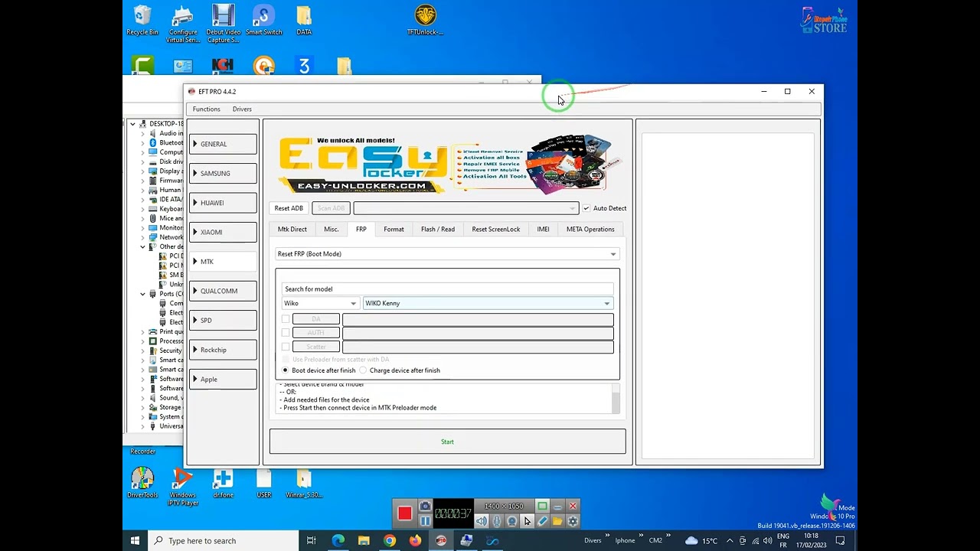Open Task View on taskbar

coord(311,540)
